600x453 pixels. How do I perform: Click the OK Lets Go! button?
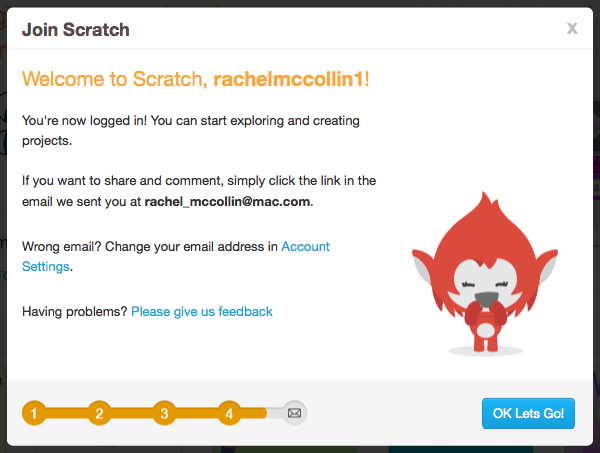tap(528, 413)
